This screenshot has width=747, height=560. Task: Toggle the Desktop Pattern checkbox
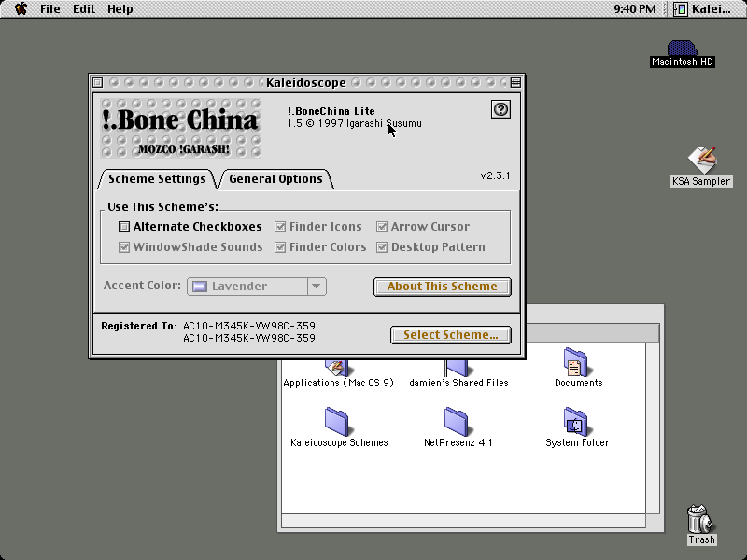pos(382,247)
